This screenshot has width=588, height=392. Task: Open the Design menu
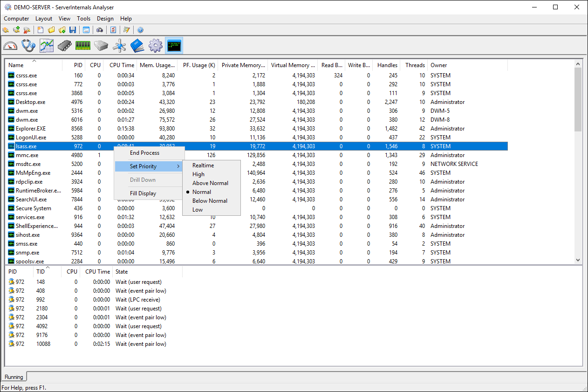tap(105, 19)
